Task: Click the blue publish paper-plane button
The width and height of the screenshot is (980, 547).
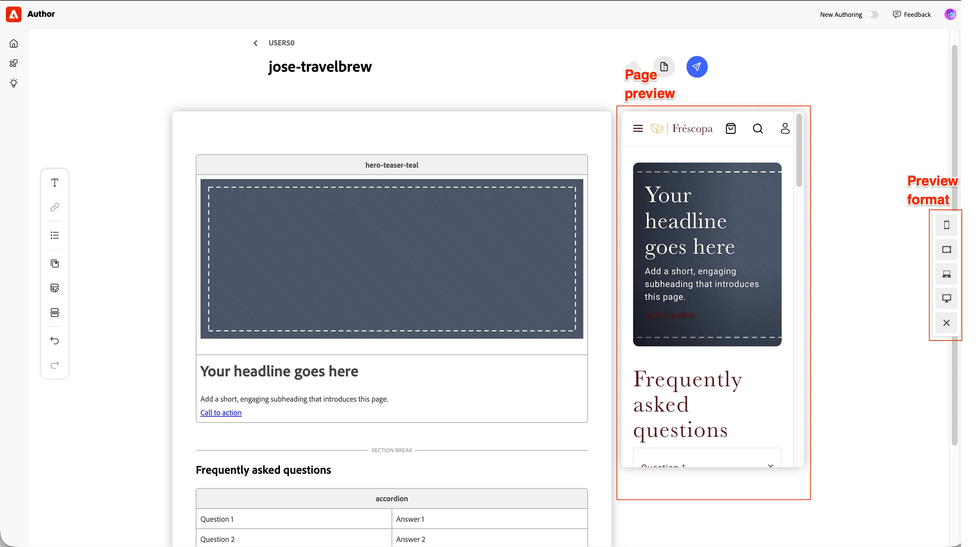Action: 697,67
